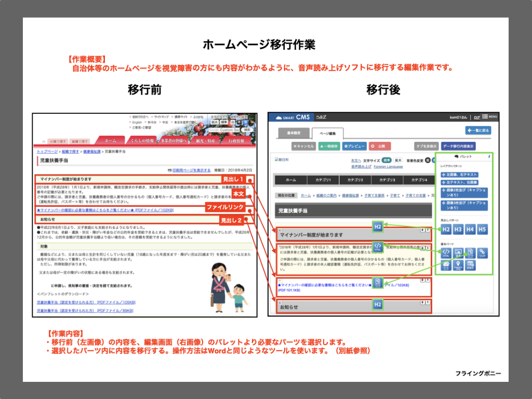The image size is (532, 399).
Task: Select the メールリンク part icon
Action: [x=446, y=265]
